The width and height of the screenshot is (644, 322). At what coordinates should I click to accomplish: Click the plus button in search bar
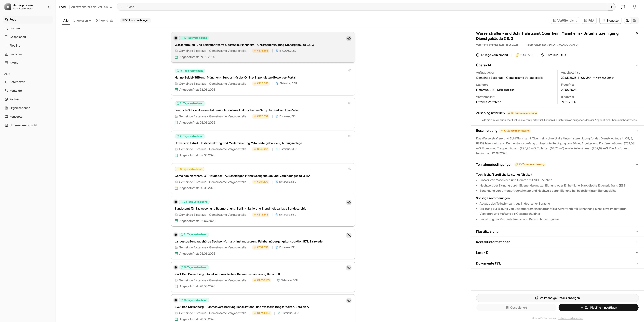612,7
